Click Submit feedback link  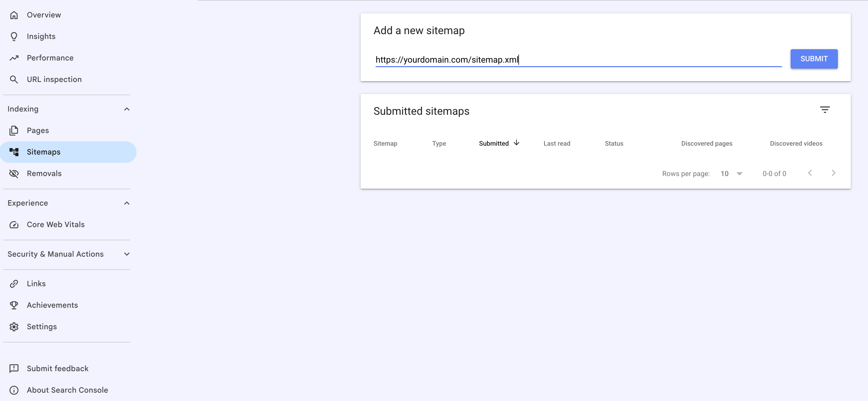tap(58, 369)
